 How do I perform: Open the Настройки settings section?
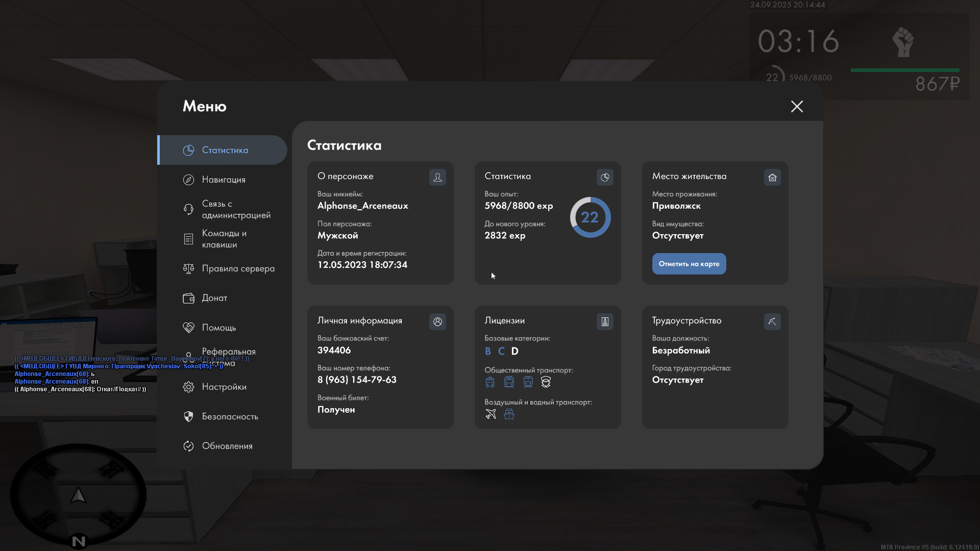point(224,387)
